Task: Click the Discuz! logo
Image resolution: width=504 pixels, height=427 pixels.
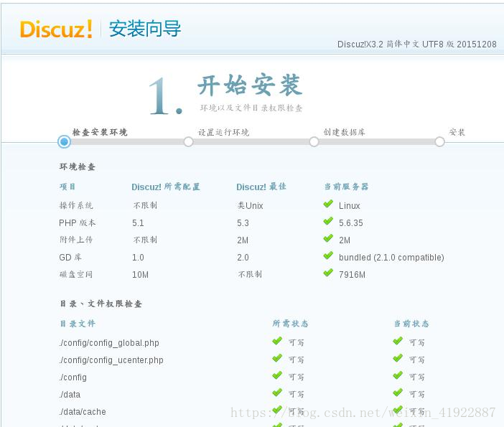Action: tap(56, 29)
